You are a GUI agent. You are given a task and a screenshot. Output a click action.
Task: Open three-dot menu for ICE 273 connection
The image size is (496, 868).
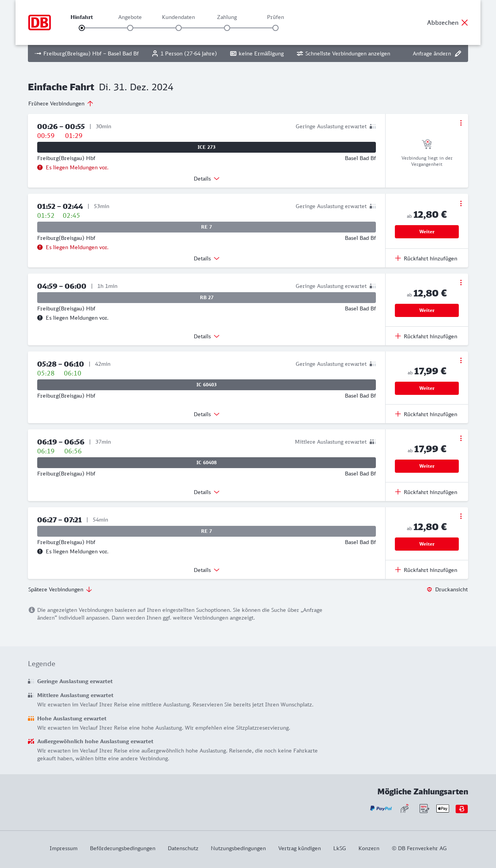click(x=461, y=123)
